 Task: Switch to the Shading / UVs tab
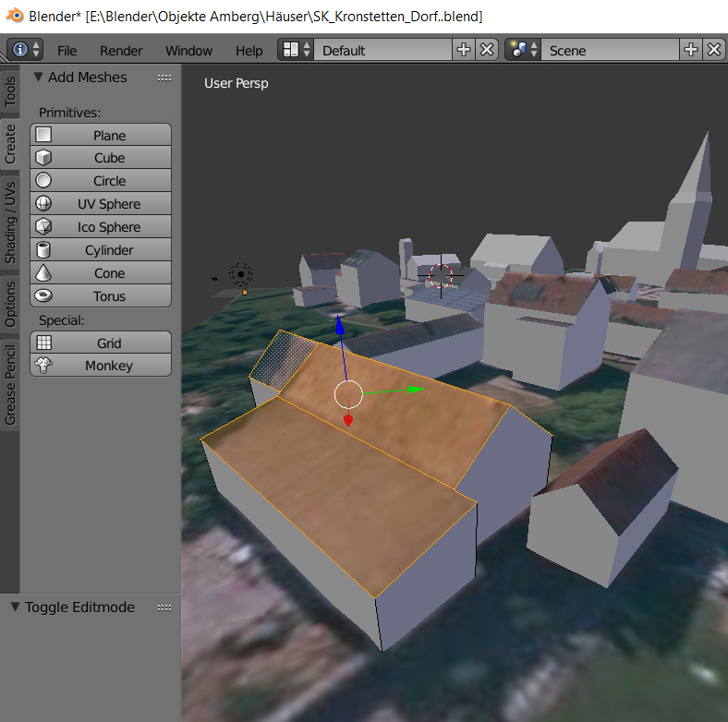10,223
